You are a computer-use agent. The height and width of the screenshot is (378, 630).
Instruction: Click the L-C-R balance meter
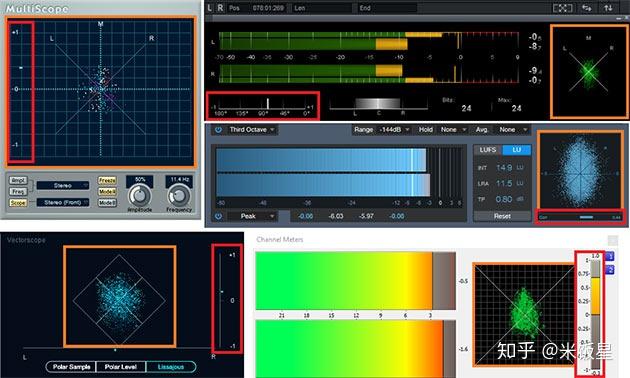coord(378,105)
